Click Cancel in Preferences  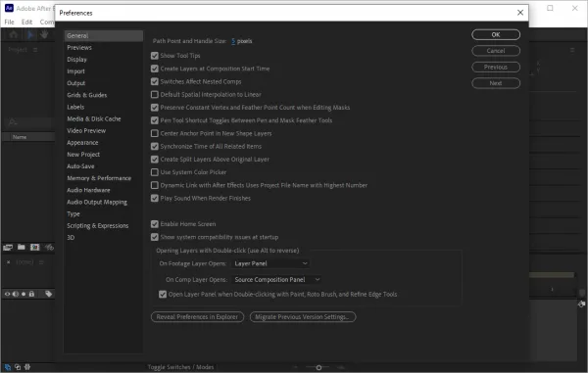[x=496, y=51]
